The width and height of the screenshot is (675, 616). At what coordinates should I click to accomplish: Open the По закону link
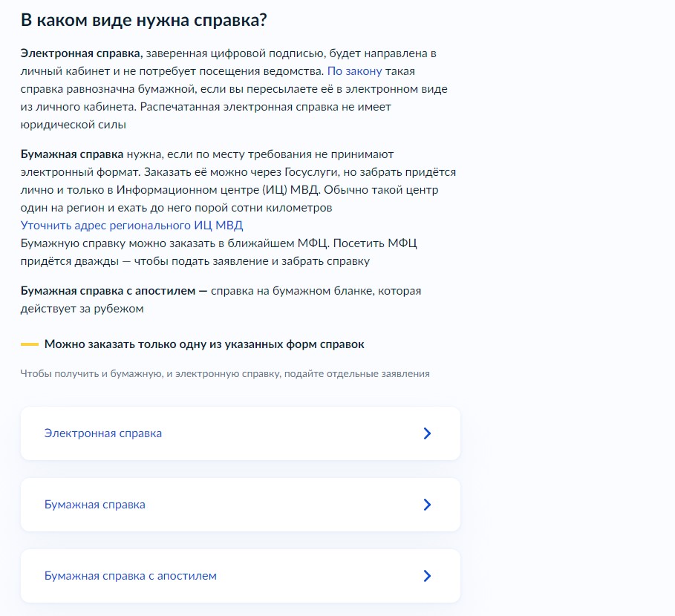click(x=354, y=71)
